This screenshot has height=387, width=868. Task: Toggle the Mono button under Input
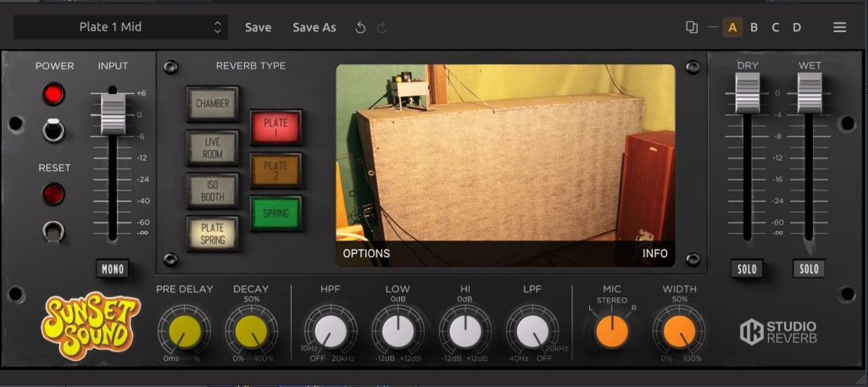click(x=112, y=269)
